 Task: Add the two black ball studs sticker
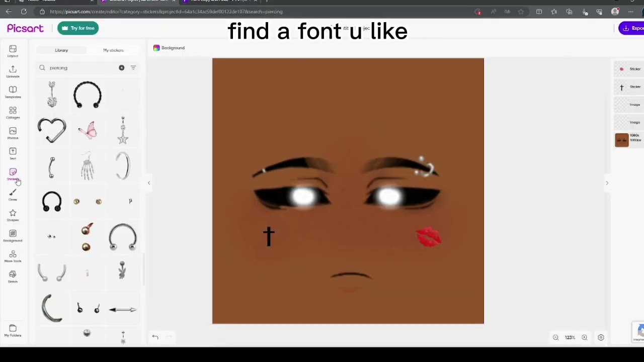(88, 308)
